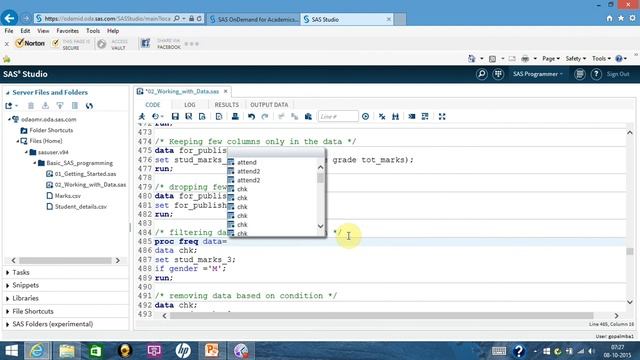The width and height of the screenshot is (640, 360).
Task: Click the Format Code icon in toolbar
Action: [412, 117]
